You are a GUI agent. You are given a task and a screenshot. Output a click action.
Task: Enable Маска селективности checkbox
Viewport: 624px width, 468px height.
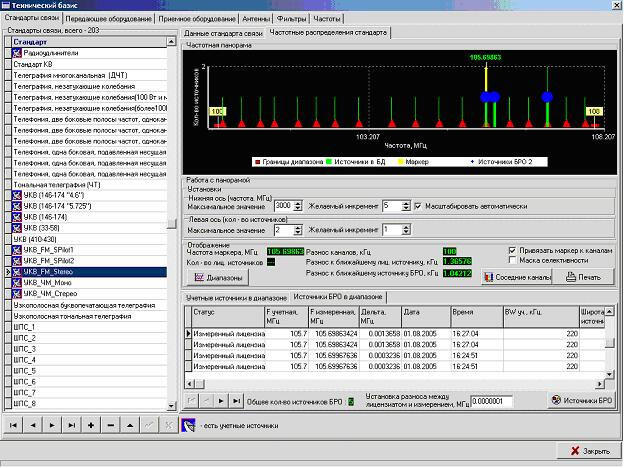513,260
